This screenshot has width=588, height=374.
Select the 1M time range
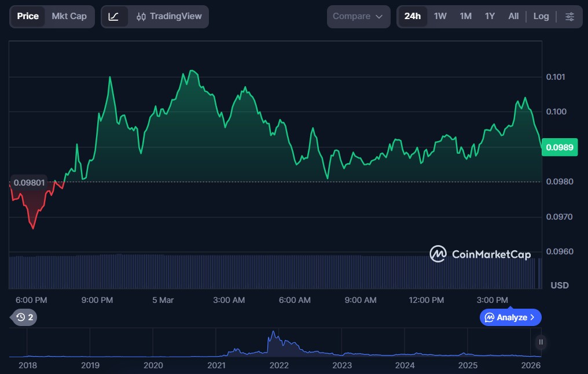[465, 17]
